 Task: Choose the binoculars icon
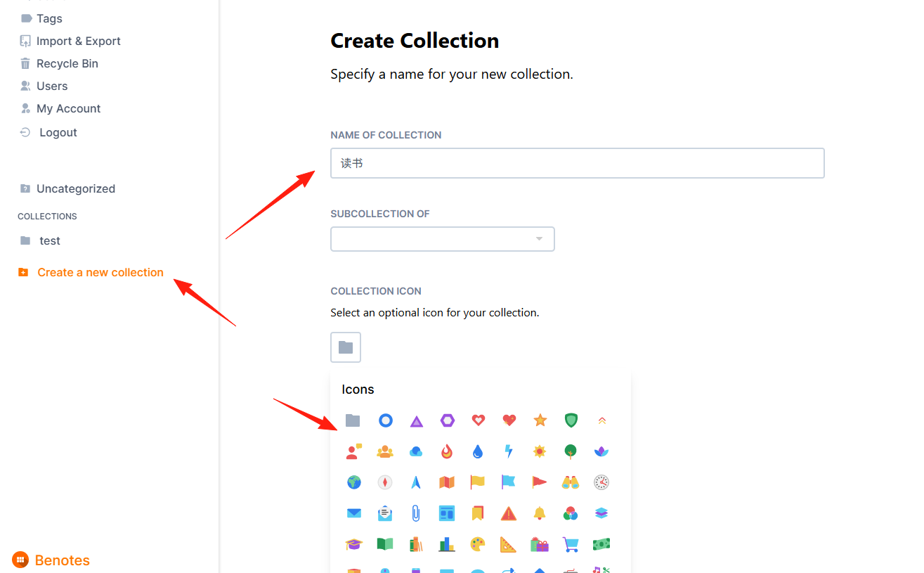571,482
